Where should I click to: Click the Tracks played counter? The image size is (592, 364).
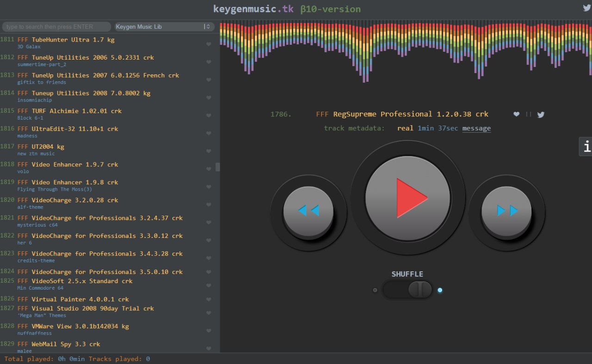pos(119,359)
